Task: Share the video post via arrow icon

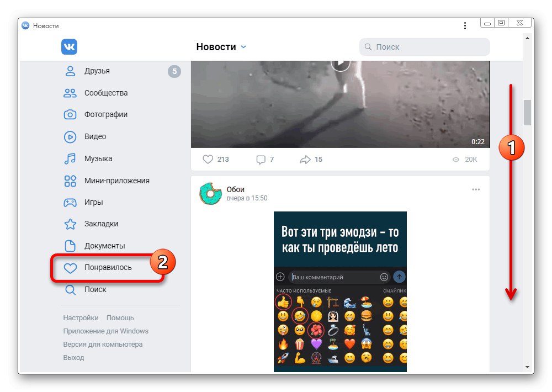Action: [x=311, y=160]
